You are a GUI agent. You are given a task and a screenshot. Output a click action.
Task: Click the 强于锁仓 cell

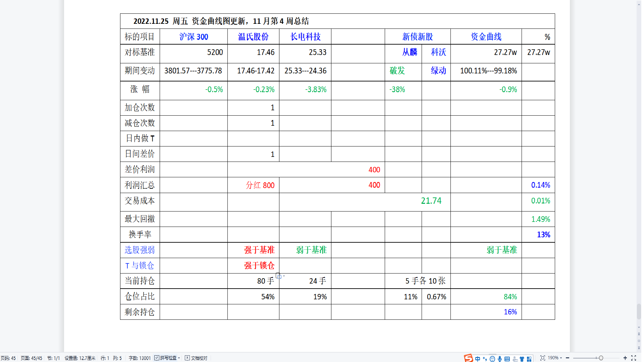coord(253,265)
